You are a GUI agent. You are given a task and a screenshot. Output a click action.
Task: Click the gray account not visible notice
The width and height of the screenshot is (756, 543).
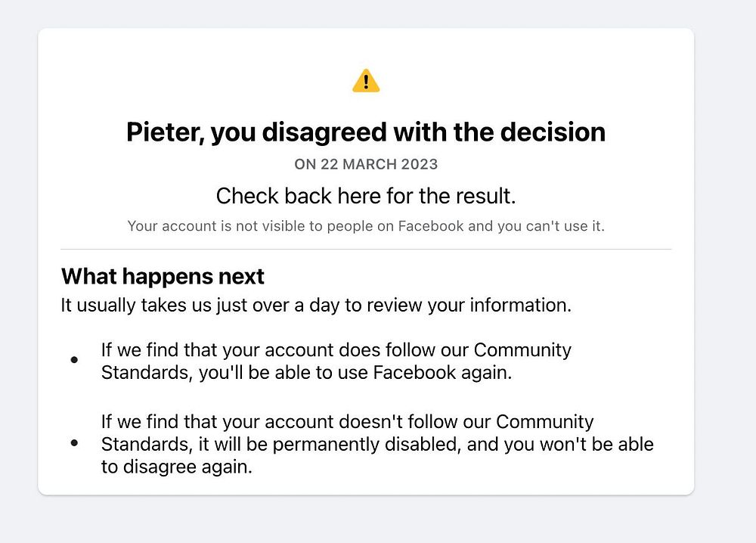pos(366,226)
